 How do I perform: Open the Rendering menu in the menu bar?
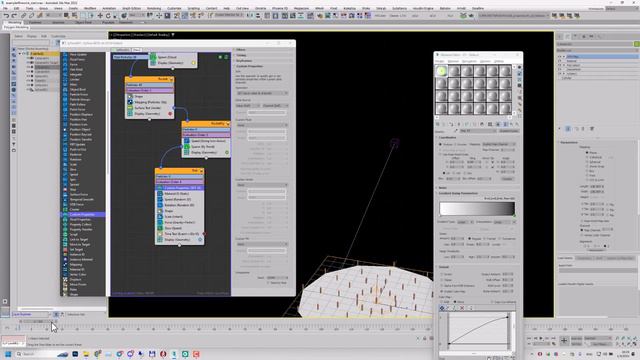click(x=154, y=8)
